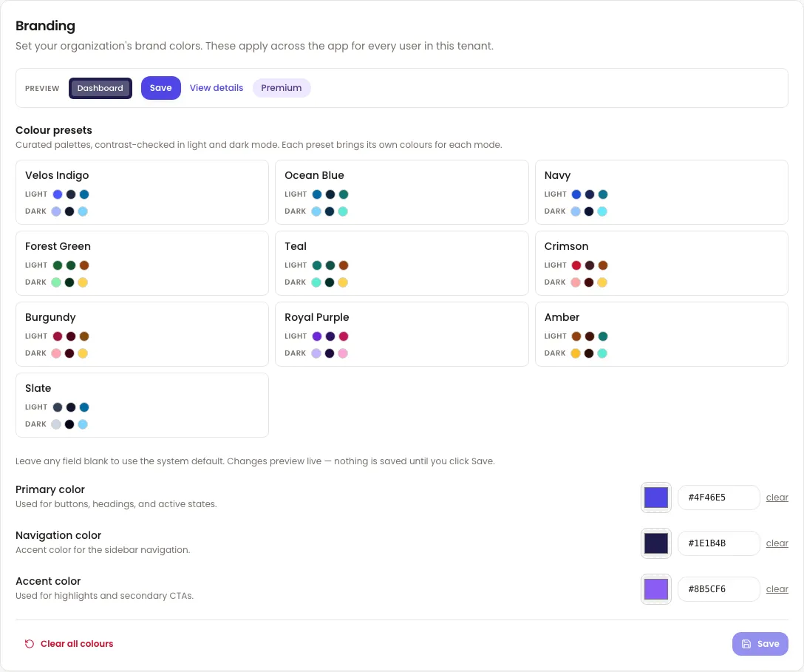Viewport: 804px width, 672px height.
Task: Apply the Crimson colour preset
Action: (x=661, y=263)
